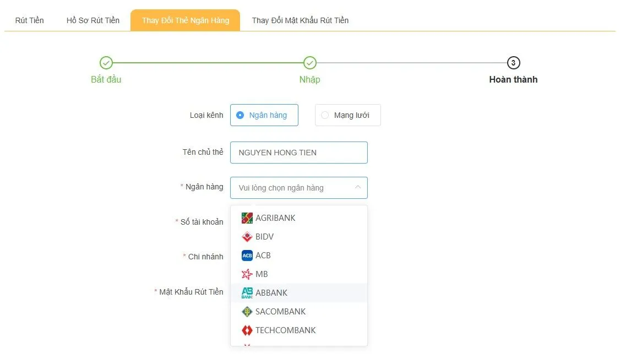The height and width of the screenshot is (364, 620).
Task: Click the Thay Đổi Thẻ Ngân Hàng tab
Action: coord(185,20)
